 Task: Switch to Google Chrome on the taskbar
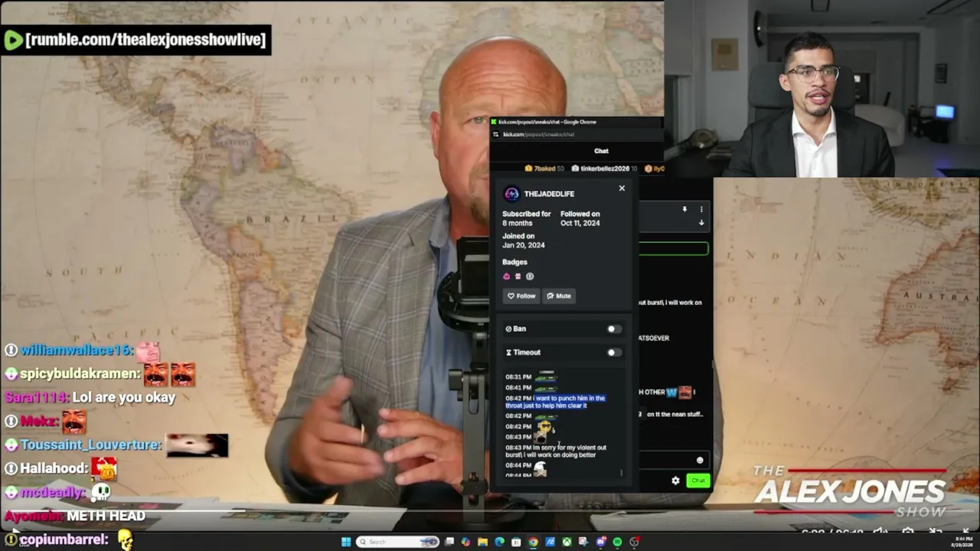click(x=533, y=542)
